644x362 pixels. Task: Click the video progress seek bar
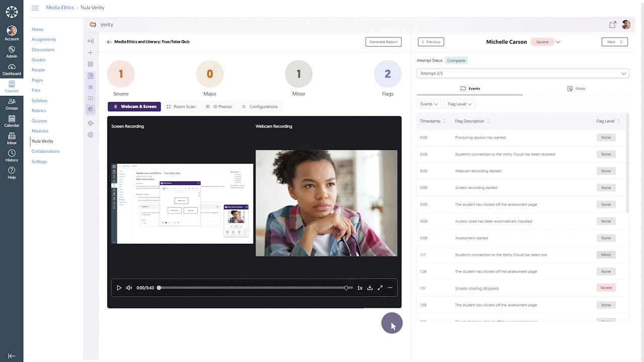coord(252,288)
